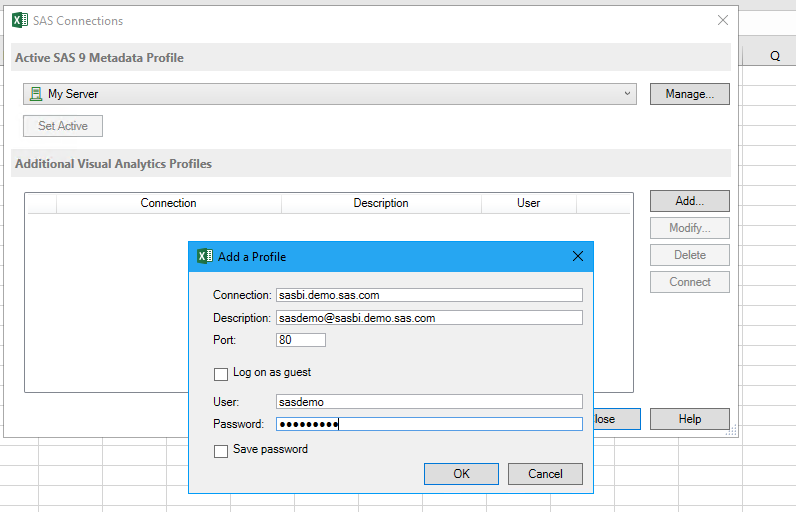Enable Log on as guest checkbox
796x512 pixels.
221,374
